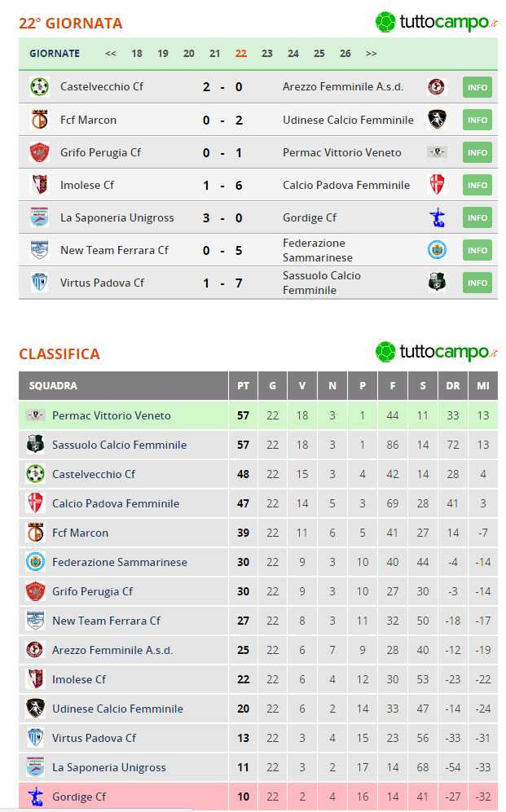
Task: Click << to view earlier matchdays
Action: tap(110, 52)
